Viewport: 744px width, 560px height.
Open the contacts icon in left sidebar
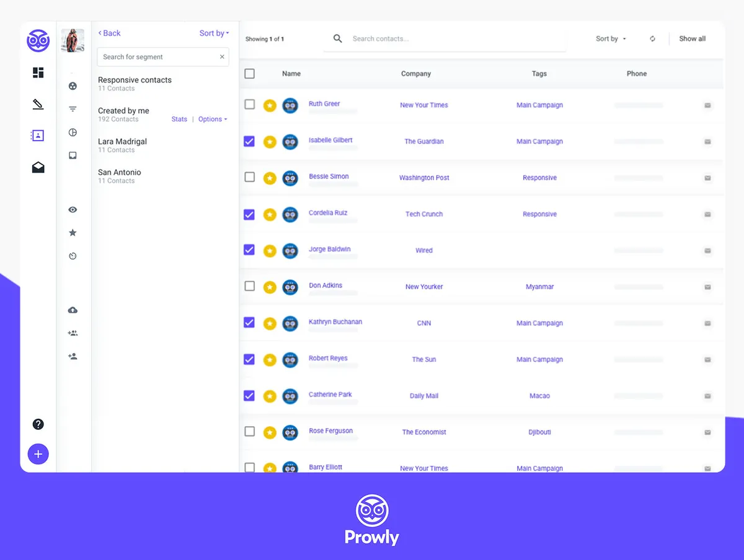point(38,135)
